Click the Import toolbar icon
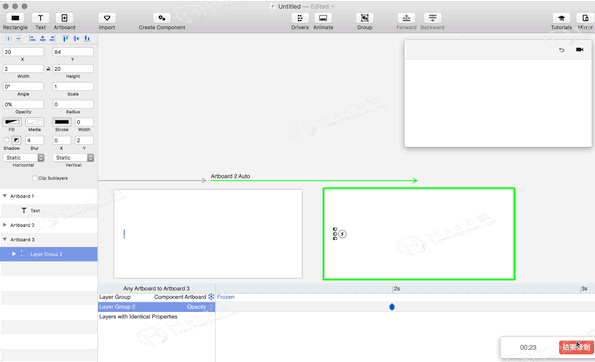 107,18
